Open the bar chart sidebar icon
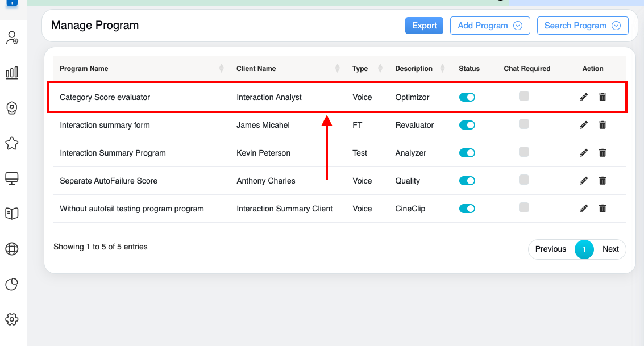The width and height of the screenshot is (644, 346). [11, 72]
